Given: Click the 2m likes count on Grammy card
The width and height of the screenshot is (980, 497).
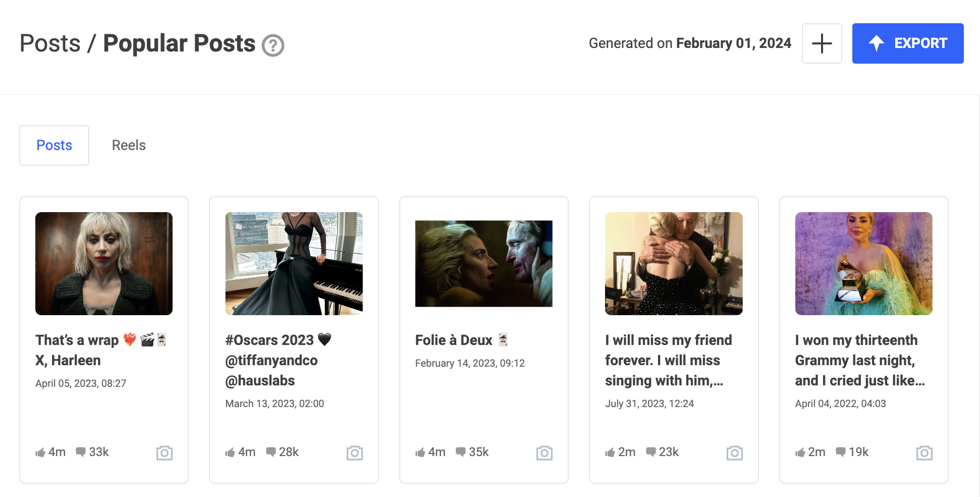Looking at the screenshot, I should (x=816, y=452).
